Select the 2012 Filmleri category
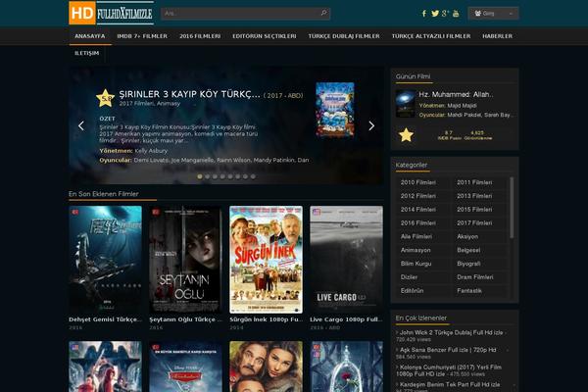Screen dimensions: 588x392 [x=418, y=196]
